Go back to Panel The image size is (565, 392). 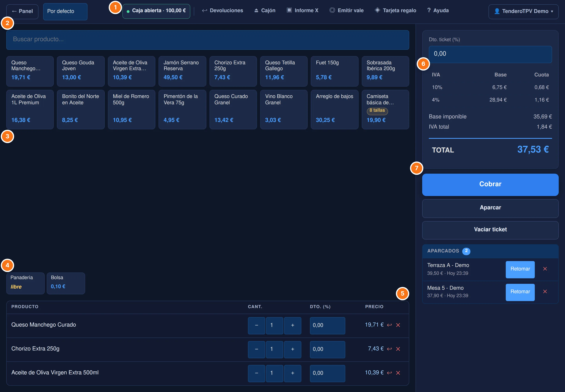tap(22, 11)
